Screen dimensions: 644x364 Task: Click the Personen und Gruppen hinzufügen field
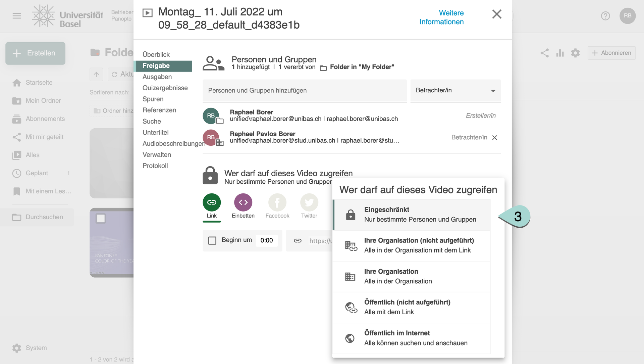pos(304,91)
